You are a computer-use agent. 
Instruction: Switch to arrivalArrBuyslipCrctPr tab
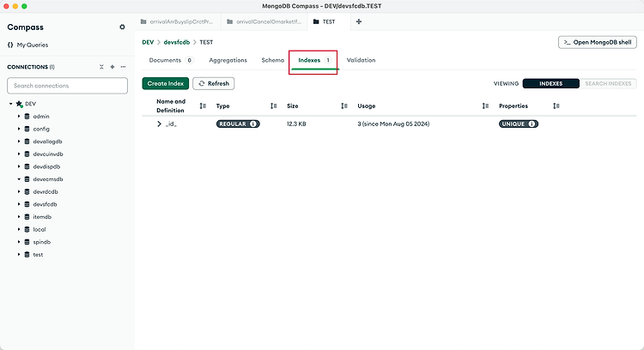click(178, 21)
